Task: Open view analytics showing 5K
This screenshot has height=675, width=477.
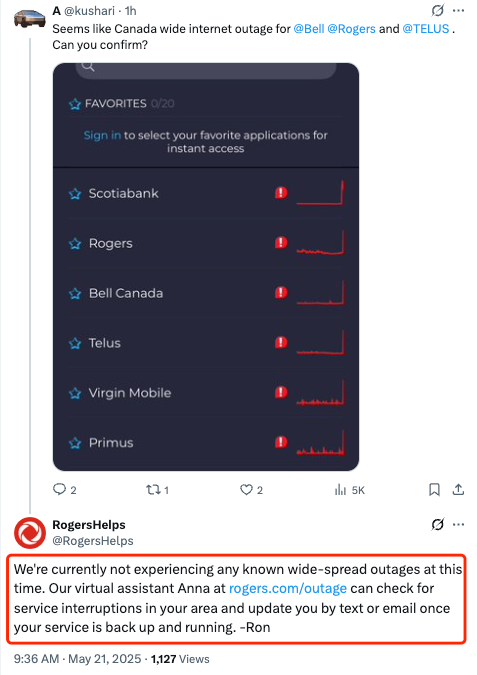Action: [349, 490]
